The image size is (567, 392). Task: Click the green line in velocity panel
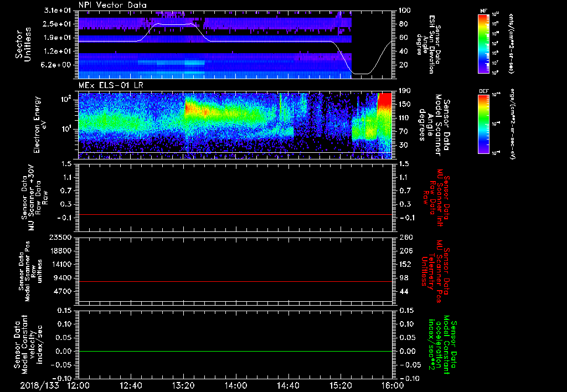[x=235, y=351]
